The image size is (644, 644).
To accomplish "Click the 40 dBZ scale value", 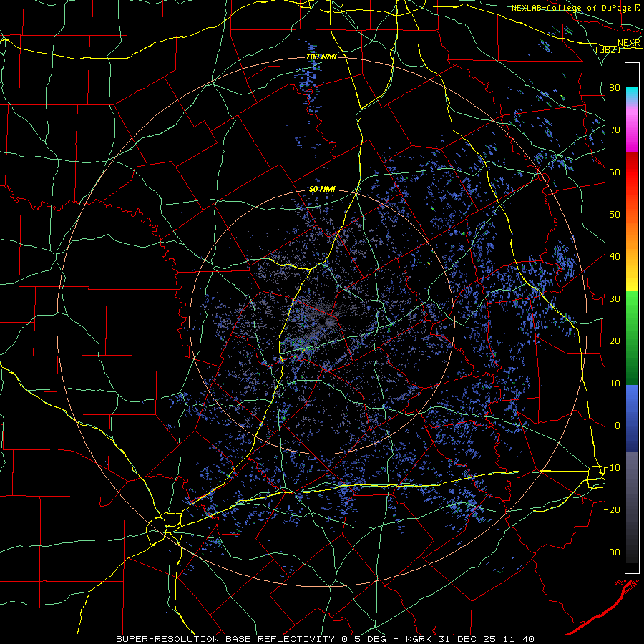I will 615,256.
